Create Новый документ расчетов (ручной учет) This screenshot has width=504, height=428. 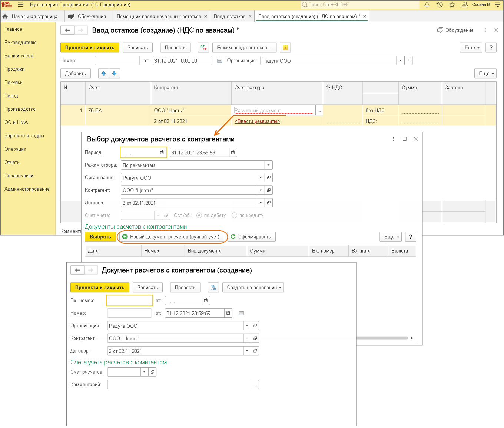tap(171, 237)
